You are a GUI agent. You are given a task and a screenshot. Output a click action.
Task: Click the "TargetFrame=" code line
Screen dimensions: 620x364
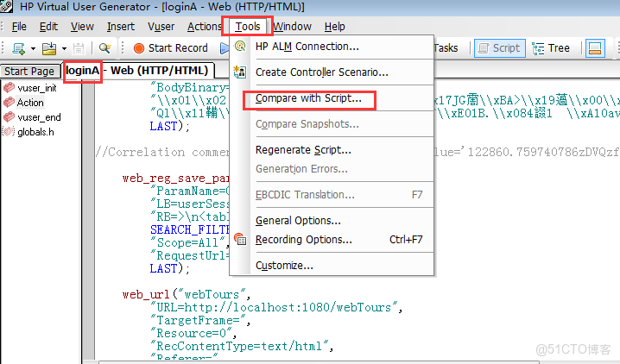point(200,320)
